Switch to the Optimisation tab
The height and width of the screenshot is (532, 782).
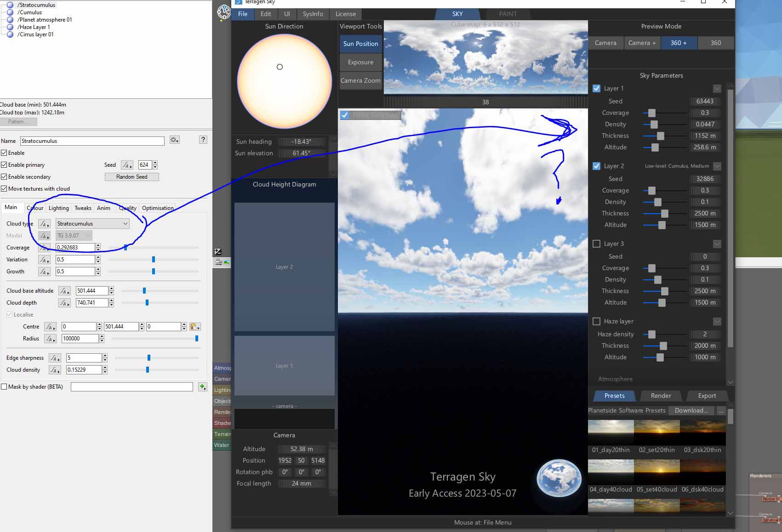point(158,208)
